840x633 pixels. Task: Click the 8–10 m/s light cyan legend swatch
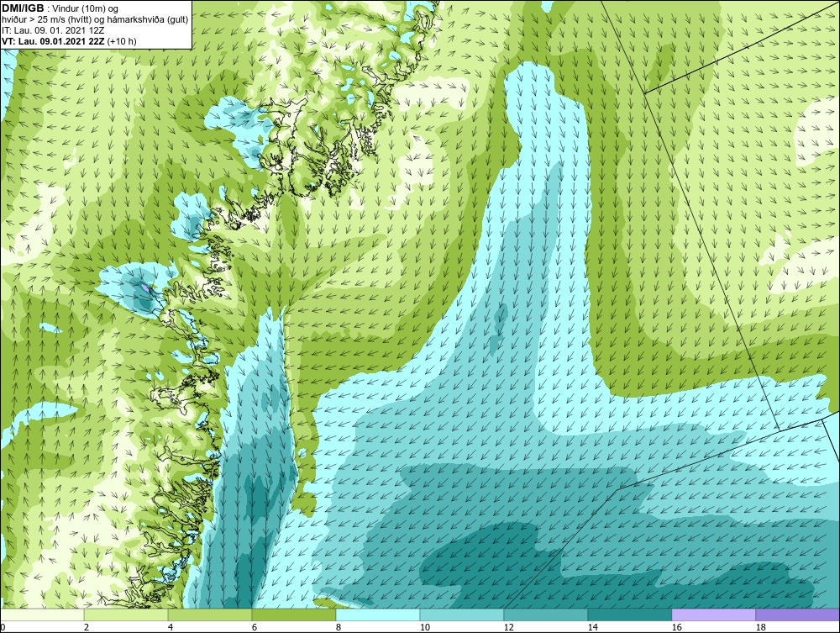[378, 615]
